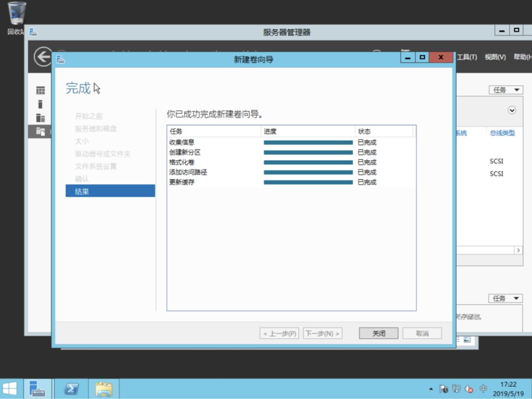Click the Local Server icon in sidebar
Screen dimensions: 532x399
tap(39, 104)
